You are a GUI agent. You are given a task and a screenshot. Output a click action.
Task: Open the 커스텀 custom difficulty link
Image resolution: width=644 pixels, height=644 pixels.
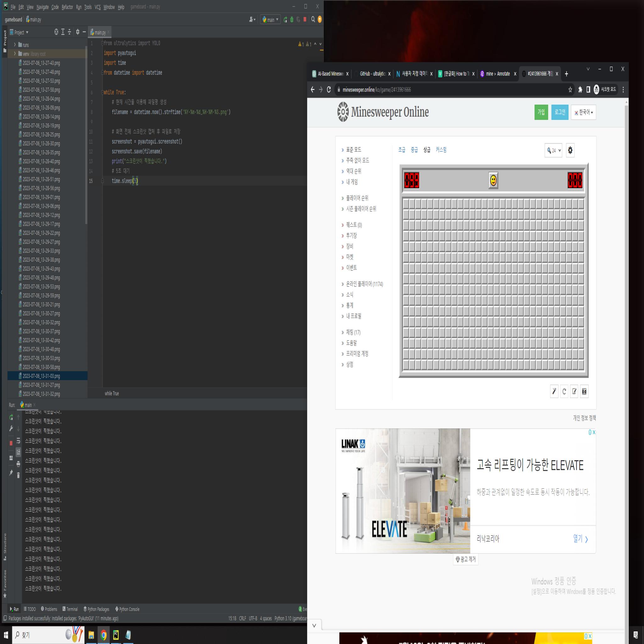click(441, 150)
